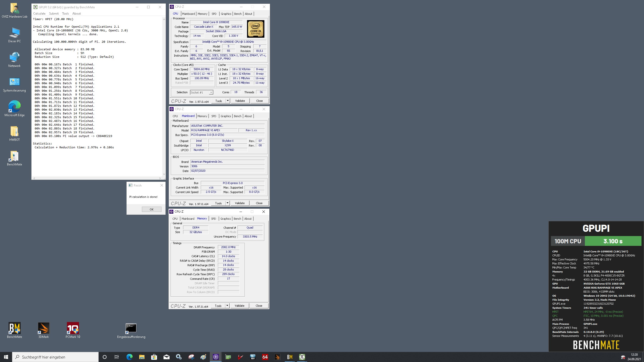Open the About menu in GPUPI

pos(76,14)
